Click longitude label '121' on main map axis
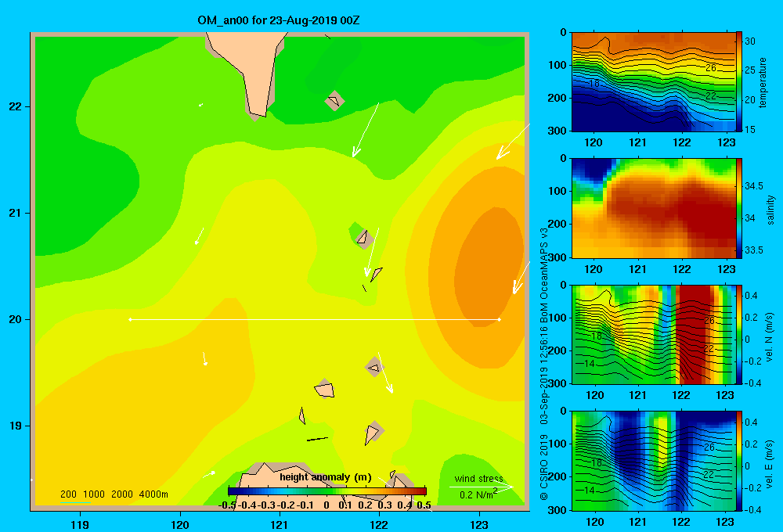This screenshot has width=783, height=532. (x=280, y=524)
